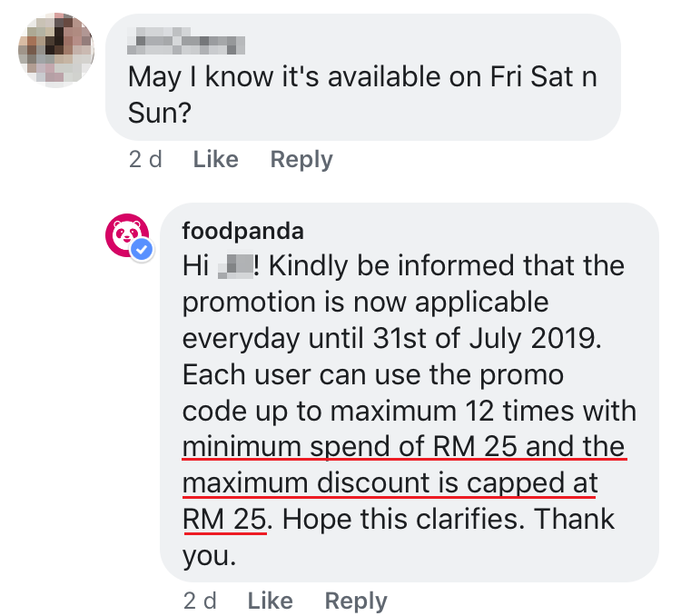This screenshot has width=681, height=616.
Task: Click the underlined 'maximum discount is capped at' line
Action: (390, 483)
